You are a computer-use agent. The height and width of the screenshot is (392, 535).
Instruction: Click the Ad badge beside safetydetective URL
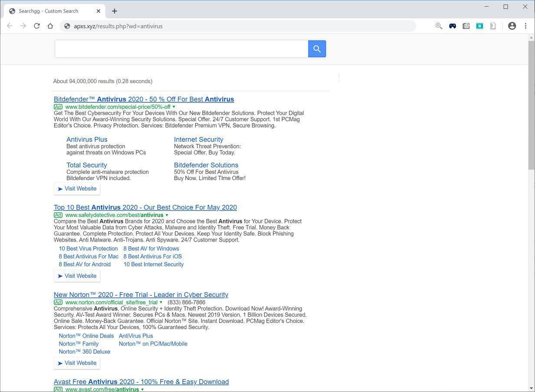pos(58,215)
